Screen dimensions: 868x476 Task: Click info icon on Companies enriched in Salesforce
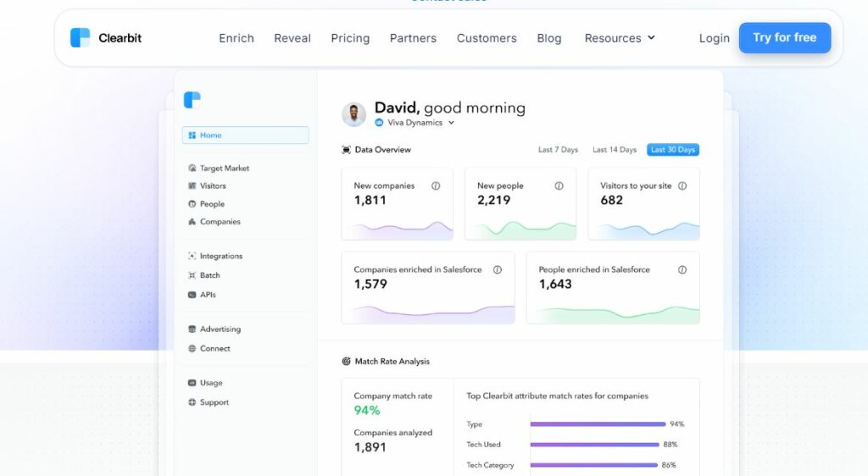pyautogui.click(x=498, y=270)
